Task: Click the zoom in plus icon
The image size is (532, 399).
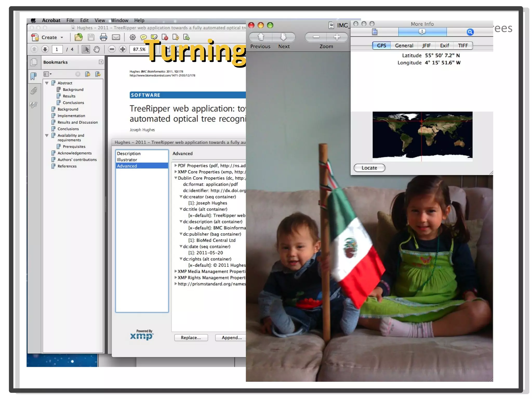Action: tap(123, 49)
